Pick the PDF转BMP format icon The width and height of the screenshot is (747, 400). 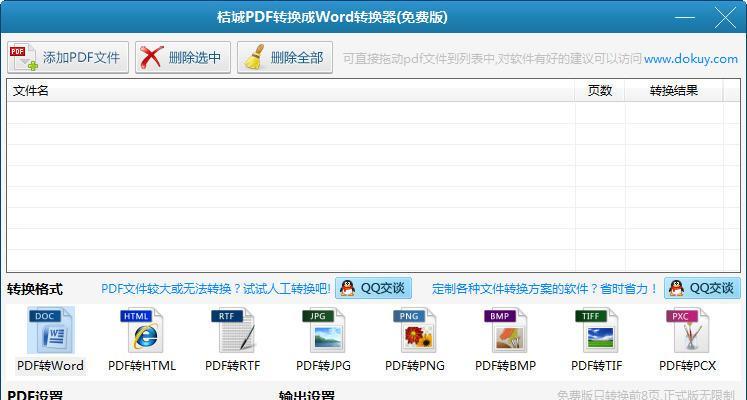tap(505, 330)
